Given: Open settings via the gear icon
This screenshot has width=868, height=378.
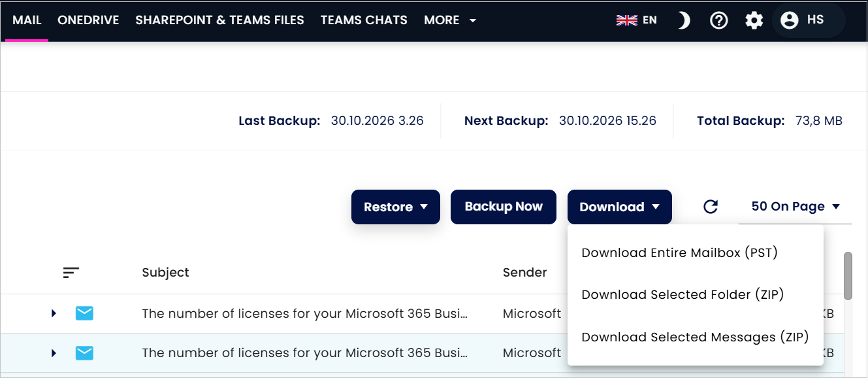Looking at the screenshot, I should tap(754, 21).
